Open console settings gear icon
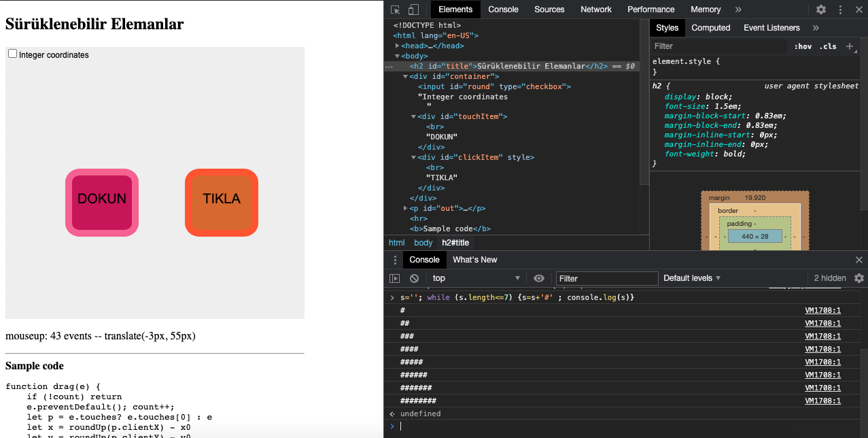 tap(859, 278)
